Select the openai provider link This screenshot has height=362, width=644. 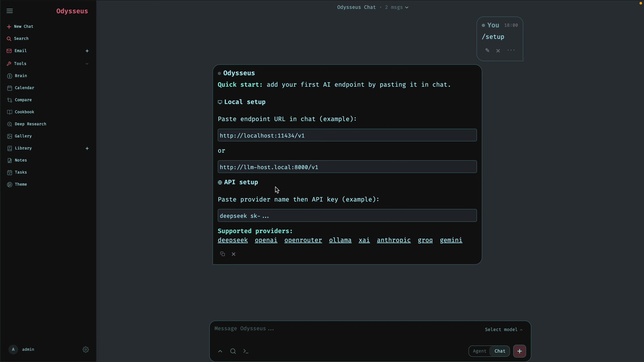266,240
